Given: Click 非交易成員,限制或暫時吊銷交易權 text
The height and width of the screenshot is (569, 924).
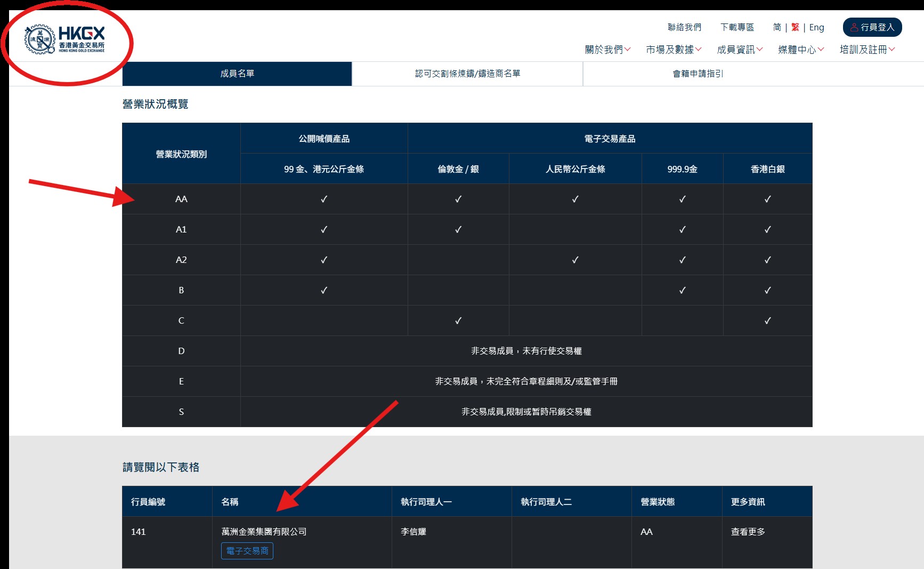Looking at the screenshot, I should pyautogui.click(x=526, y=412).
